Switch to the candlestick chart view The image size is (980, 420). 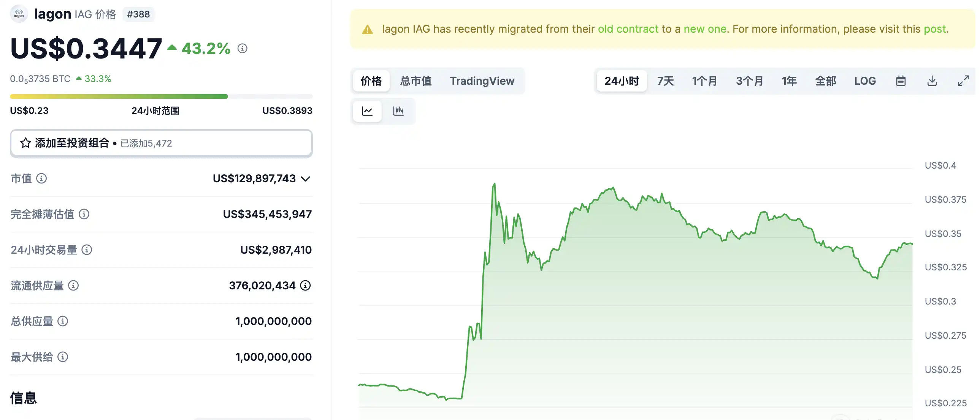(x=398, y=111)
